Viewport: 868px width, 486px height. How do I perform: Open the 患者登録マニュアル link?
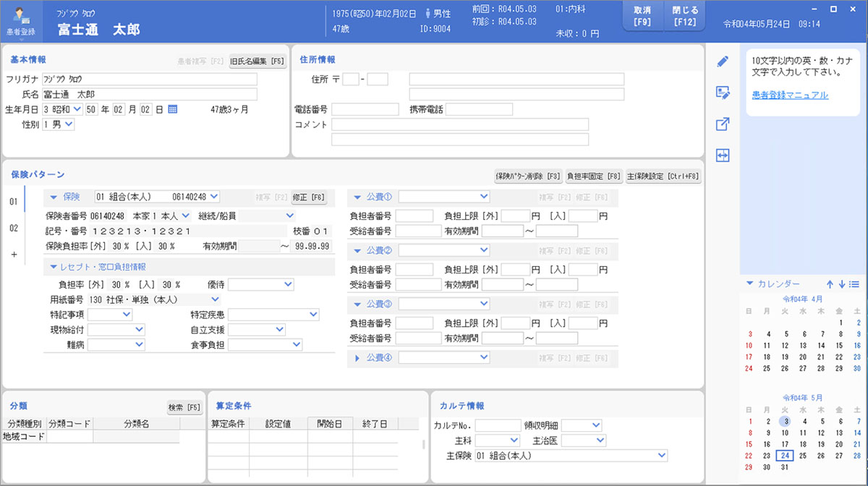790,95
